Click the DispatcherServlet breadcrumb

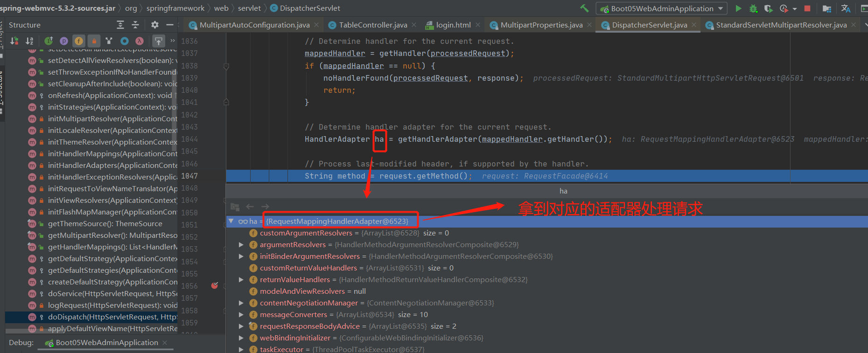[x=305, y=8]
